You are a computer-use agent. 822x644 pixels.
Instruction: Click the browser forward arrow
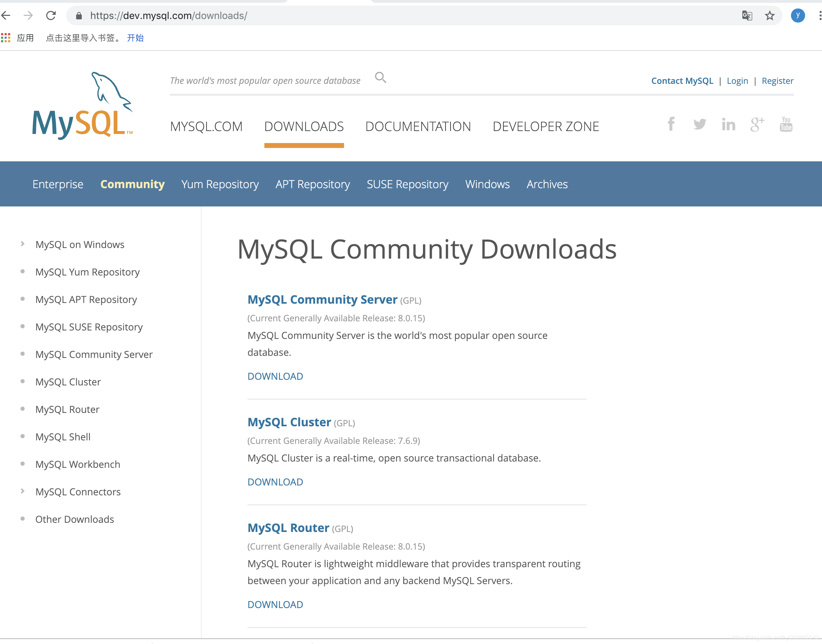pyautogui.click(x=28, y=16)
